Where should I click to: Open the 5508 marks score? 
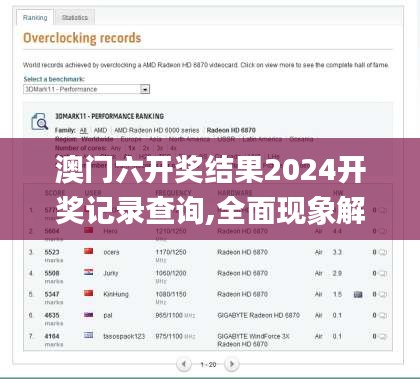(52, 273)
